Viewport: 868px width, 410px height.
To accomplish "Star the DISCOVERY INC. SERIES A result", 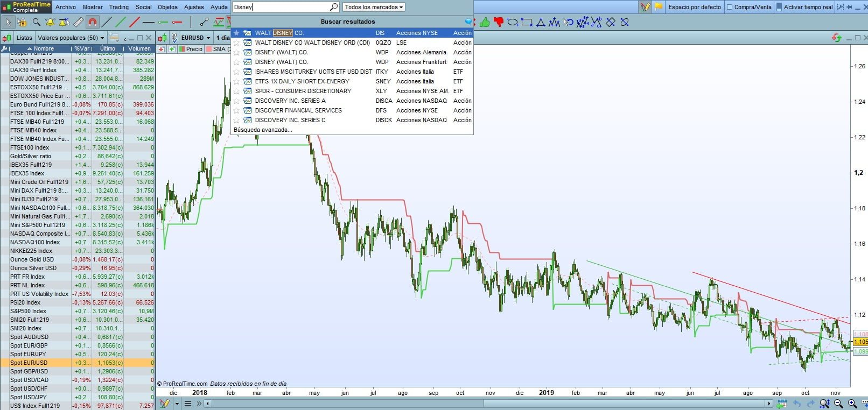I will tap(236, 101).
